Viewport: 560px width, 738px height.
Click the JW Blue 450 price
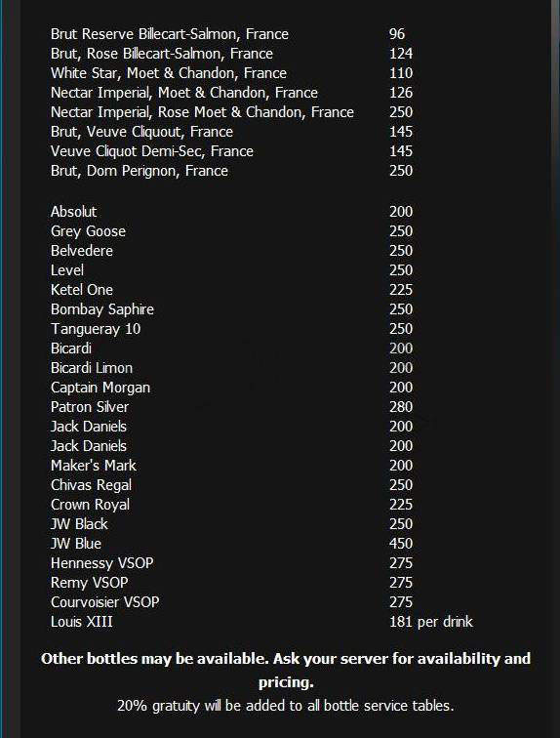point(401,544)
